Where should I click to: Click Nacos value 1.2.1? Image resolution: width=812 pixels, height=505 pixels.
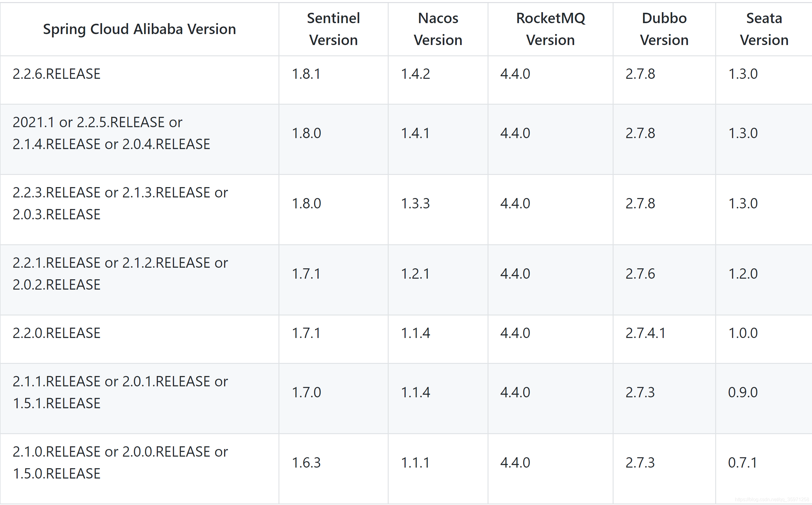pos(415,274)
